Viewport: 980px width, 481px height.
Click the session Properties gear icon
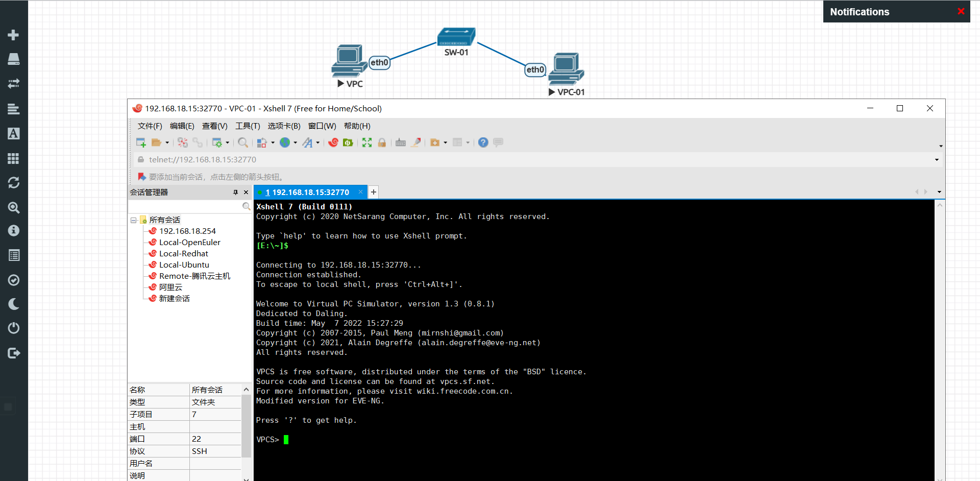coord(217,142)
